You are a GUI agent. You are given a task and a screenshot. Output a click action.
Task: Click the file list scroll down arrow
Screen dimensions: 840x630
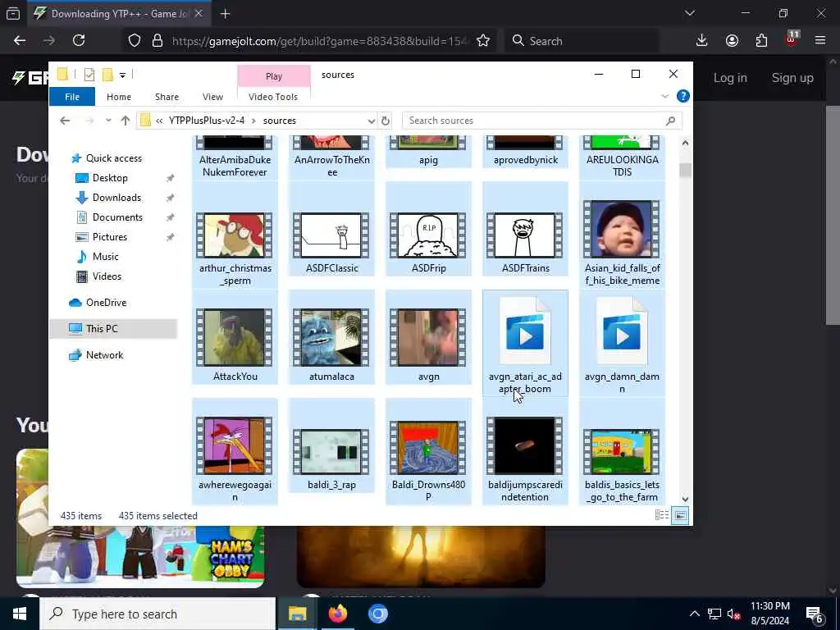pos(685,500)
